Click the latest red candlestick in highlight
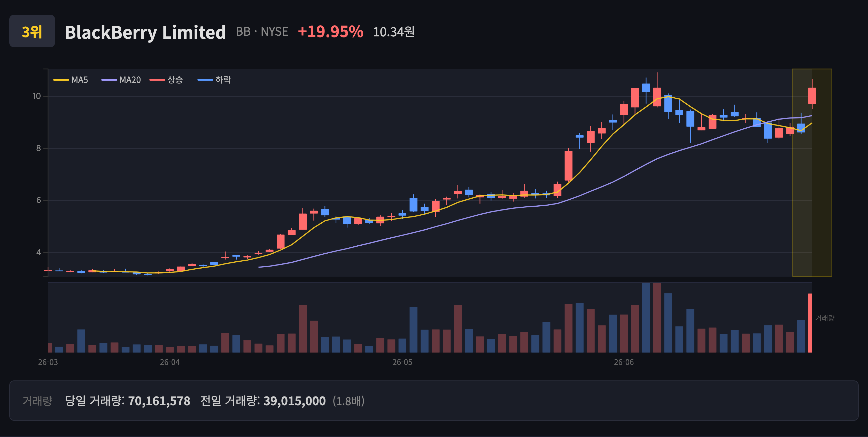Image resolution: width=868 pixels, height=437 pixels. tap(812, 96)
